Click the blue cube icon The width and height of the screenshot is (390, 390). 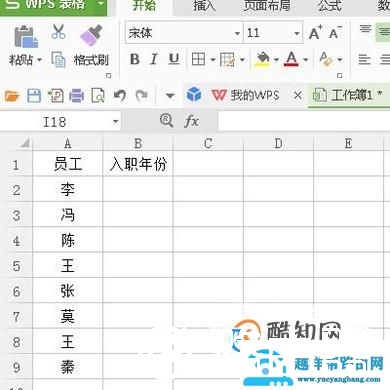194,95
